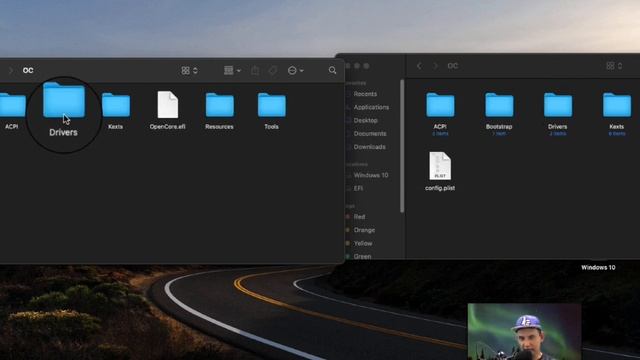This screenshot has height=360, width=640.
Task: Click the webcam video overlay thumbnail
Action: (x=524, y=331)
